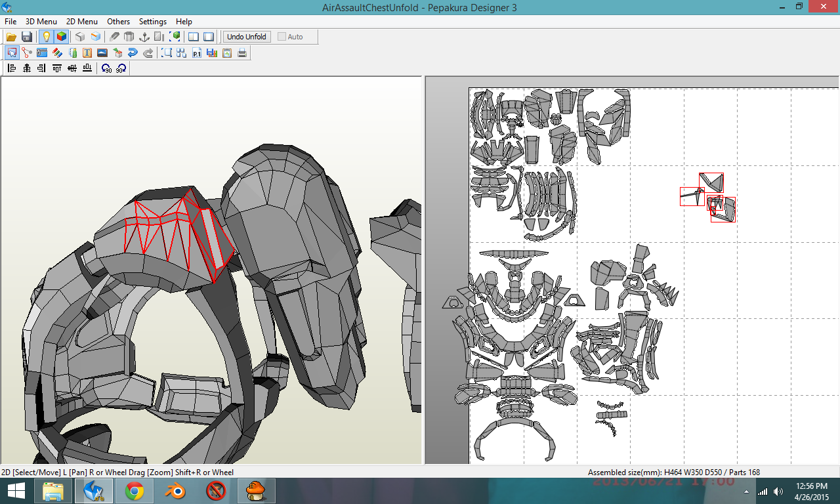Save the project with the floppy disk icon
Viewport: 840px width, 504px height.
point(27,37)
